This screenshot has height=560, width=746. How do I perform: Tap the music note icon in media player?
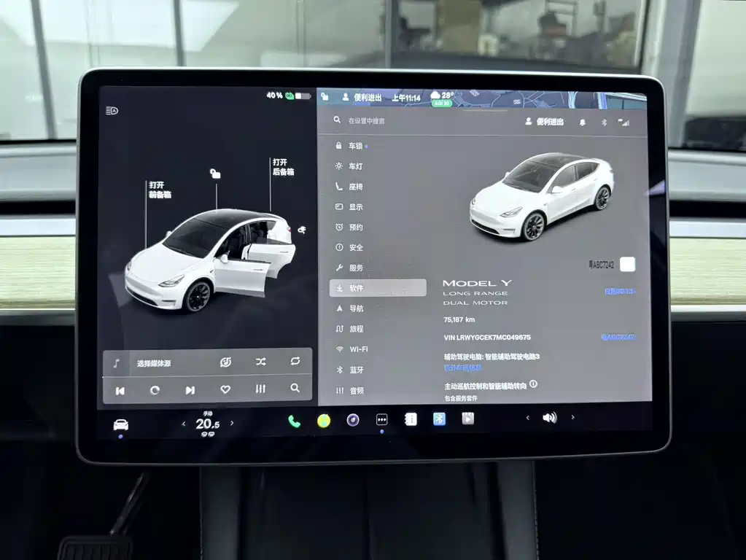pos(116,364)
